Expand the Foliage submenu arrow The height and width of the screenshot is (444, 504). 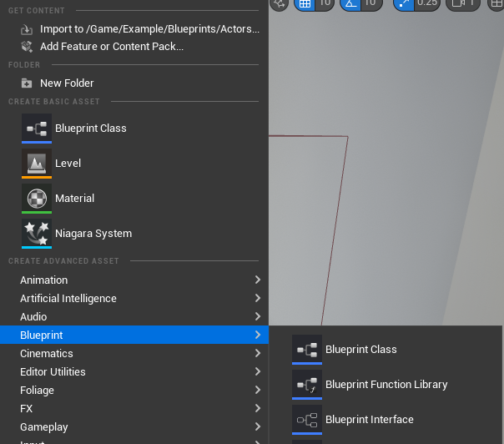click(x=258, y=390)
